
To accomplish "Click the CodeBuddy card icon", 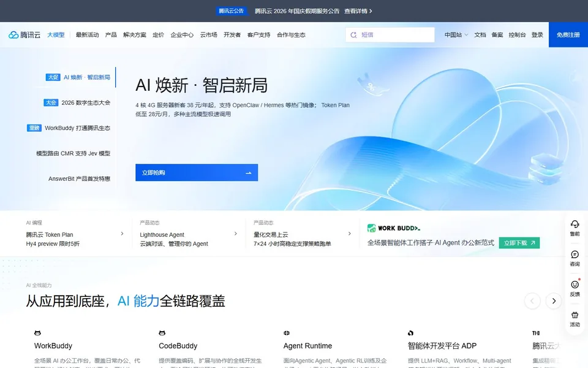I will pos(162,333).
